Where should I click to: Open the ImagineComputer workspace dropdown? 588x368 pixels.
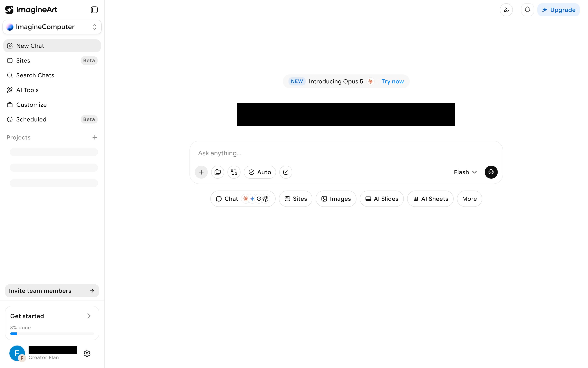[52, 27]
